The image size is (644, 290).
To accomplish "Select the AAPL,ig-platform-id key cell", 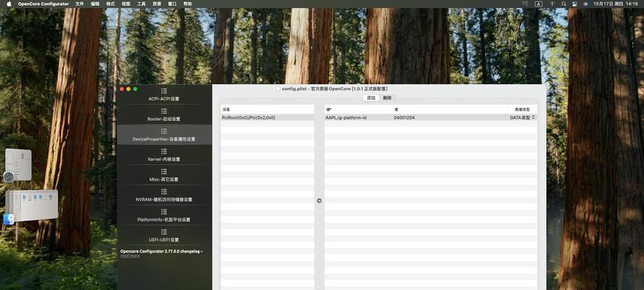I will click(x=346, y=117).
